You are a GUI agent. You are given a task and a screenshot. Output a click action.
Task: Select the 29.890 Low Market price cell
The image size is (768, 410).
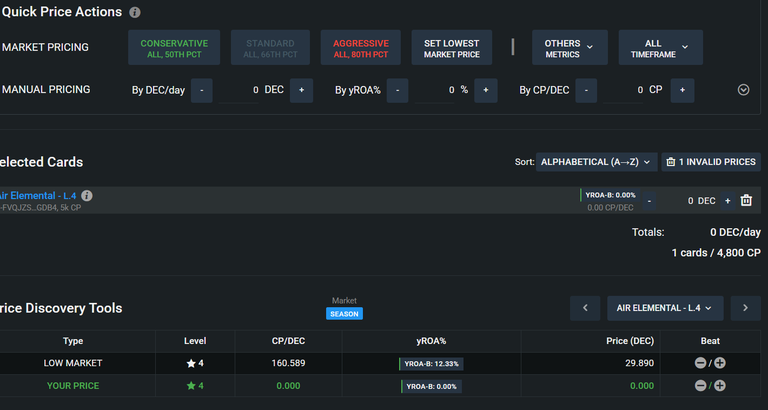[590, 363]
